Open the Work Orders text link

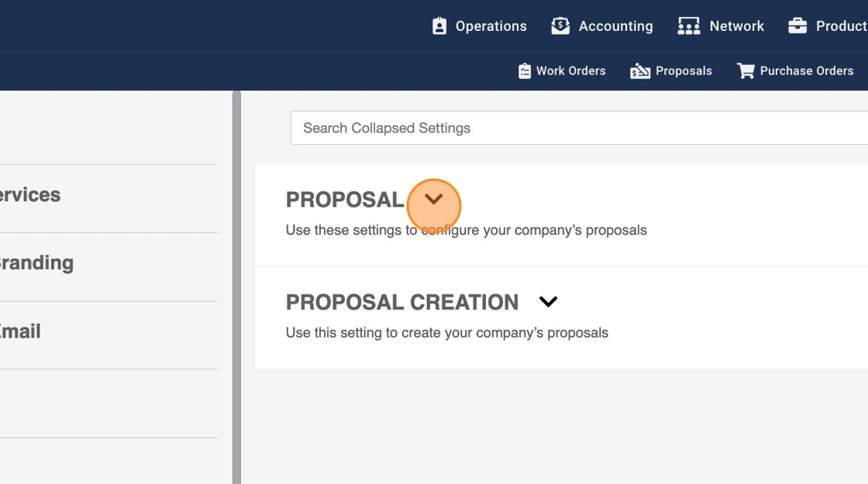tap(570, 71)
